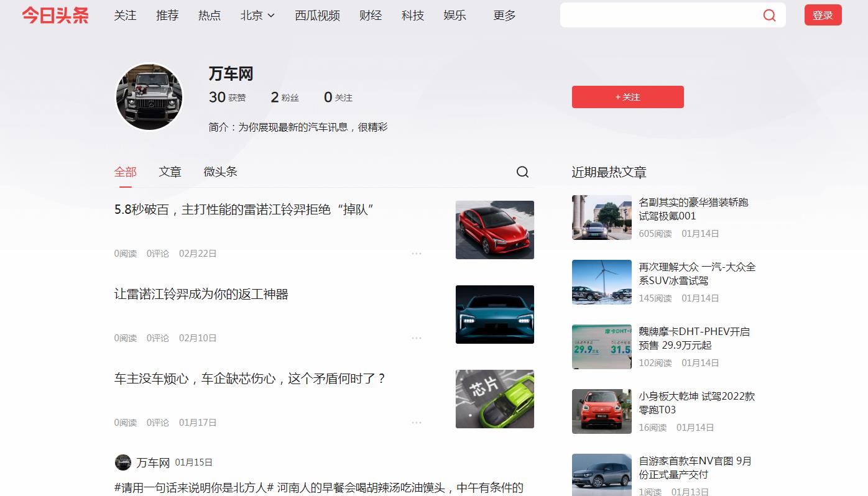The height and width of the screenshot is (496, 868).
Task: Click 0评论 under 车企缺芯 article
Action: point(158,423)
